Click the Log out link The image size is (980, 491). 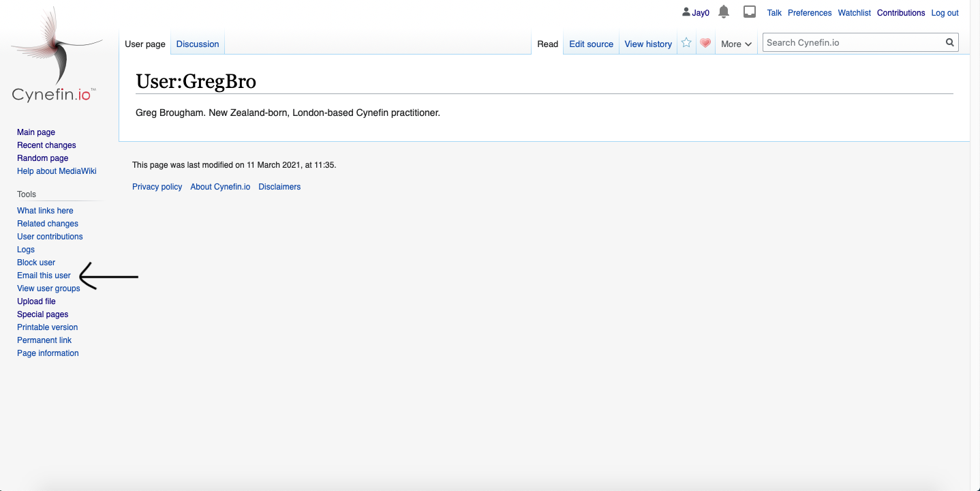point(945,13)
